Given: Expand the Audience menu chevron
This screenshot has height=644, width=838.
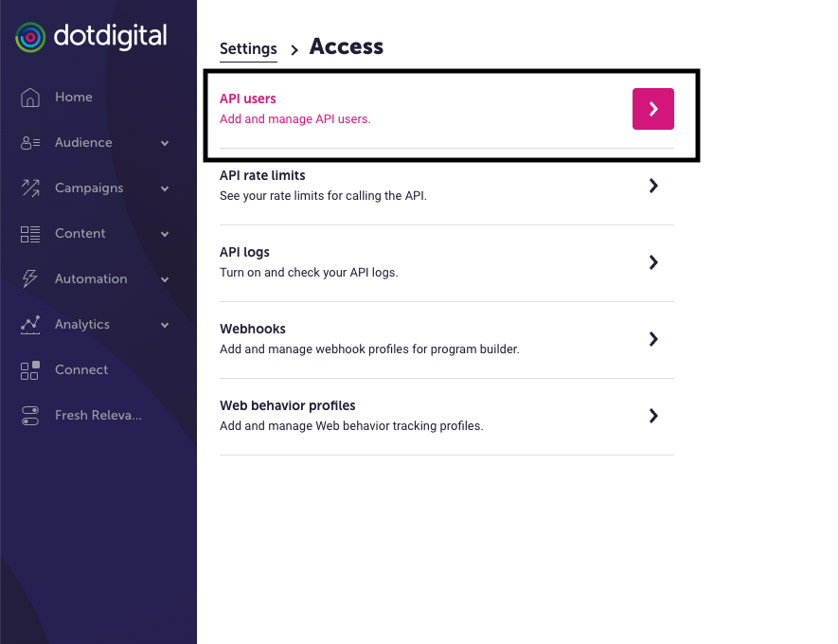Looking at the screenshot, I should [x=165, y=143].
